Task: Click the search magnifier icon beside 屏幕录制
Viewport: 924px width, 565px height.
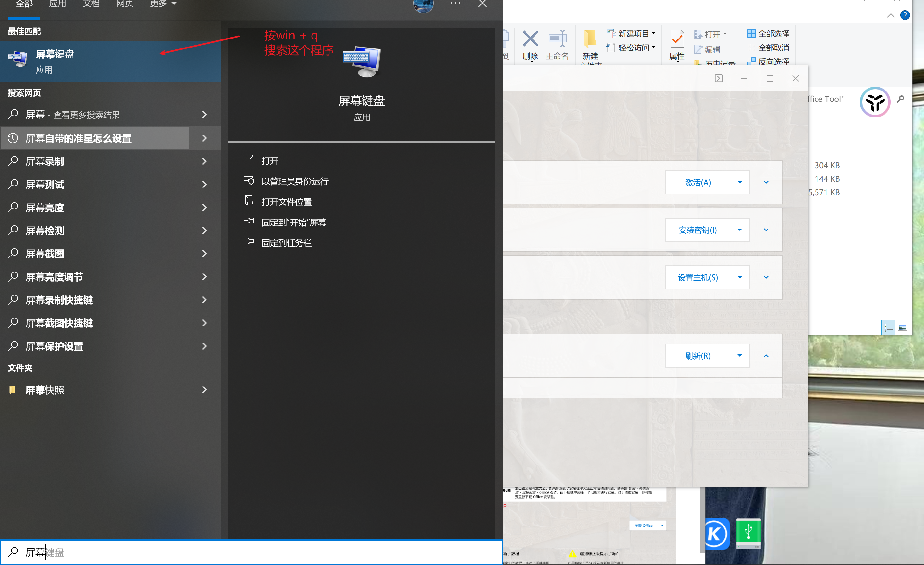Action: (13, 161)
